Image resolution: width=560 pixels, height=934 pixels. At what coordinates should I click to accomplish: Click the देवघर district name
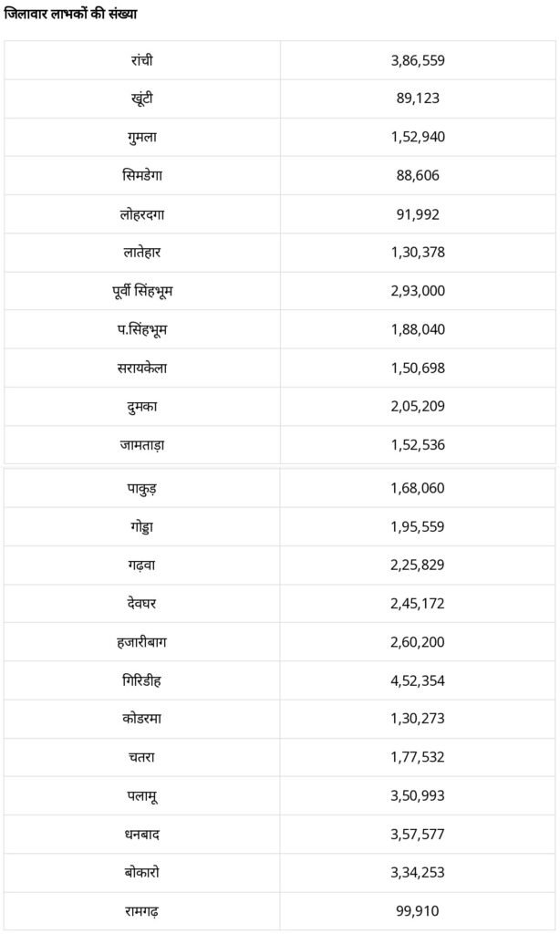pyautogui.click(x=142, y=603)
